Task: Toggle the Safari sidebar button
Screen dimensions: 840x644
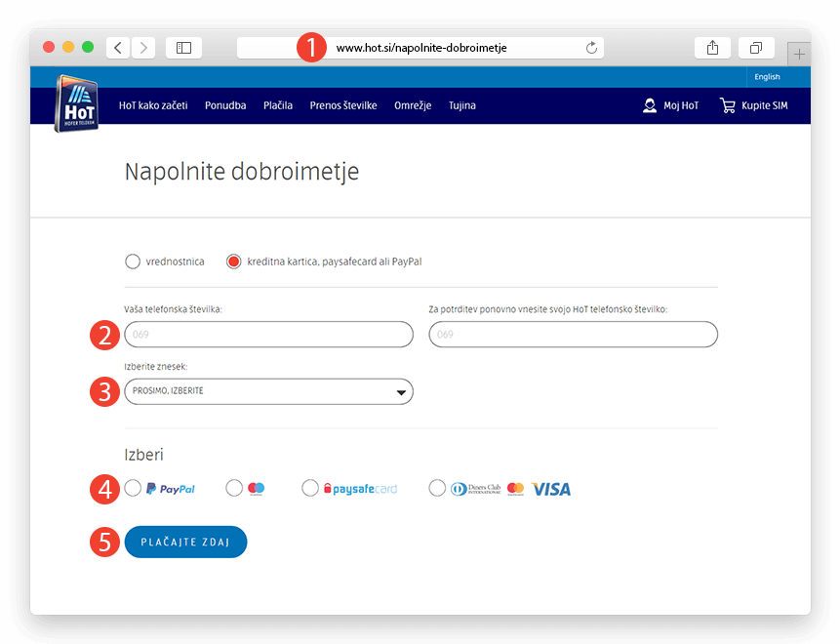Action: tap(183, 48)
